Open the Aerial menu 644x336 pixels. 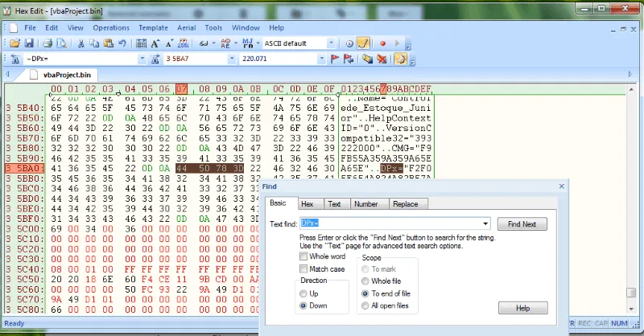point(187,28)
